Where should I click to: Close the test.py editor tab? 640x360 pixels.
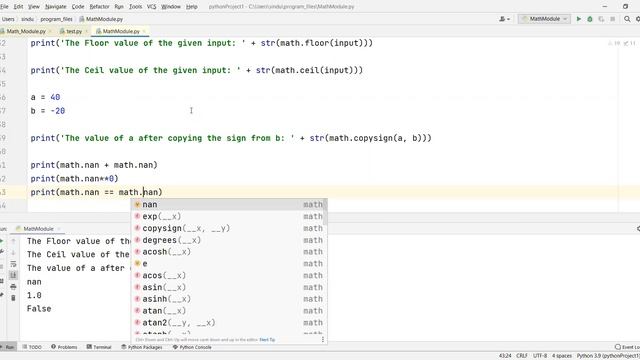tap(86, 31)
